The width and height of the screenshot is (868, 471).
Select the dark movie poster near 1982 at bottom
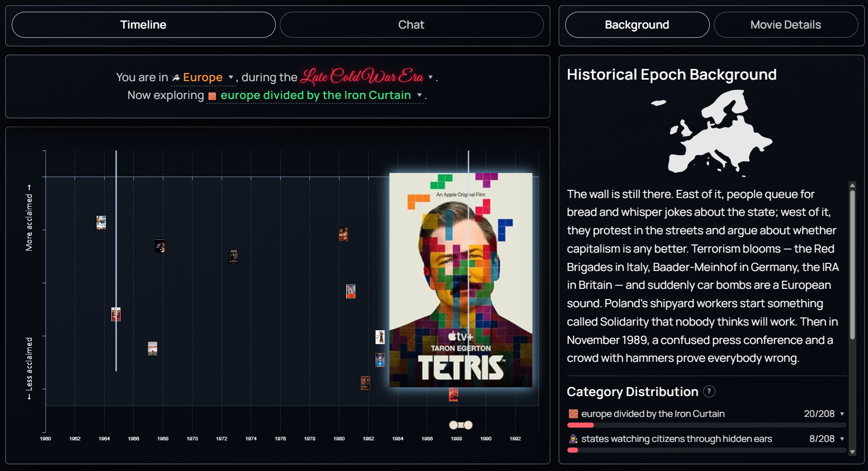tap(366, 383)
